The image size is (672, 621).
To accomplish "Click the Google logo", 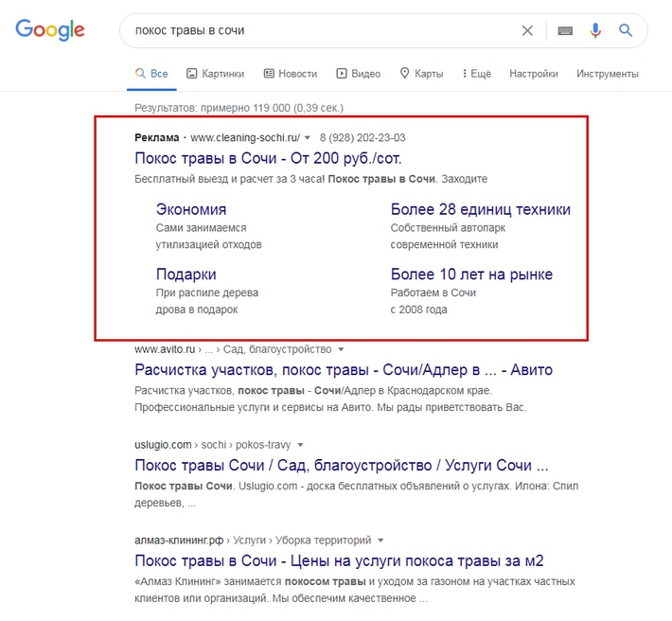I will tap(50, 30).
